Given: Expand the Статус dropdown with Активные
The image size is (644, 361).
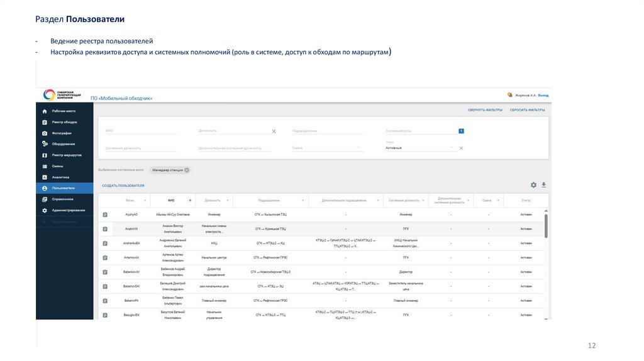Looking at the screenshot, I should click(452, 148).
